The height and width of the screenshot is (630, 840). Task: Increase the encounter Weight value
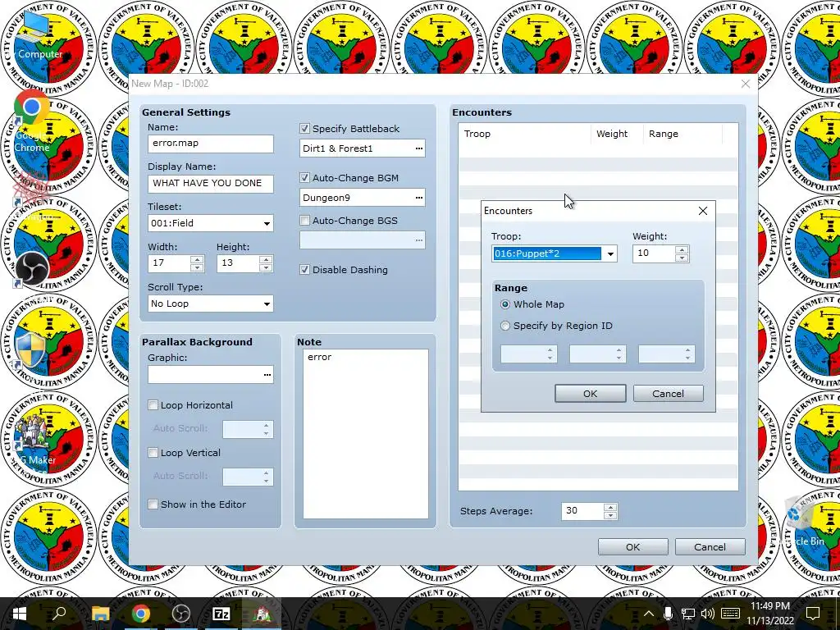682,249
